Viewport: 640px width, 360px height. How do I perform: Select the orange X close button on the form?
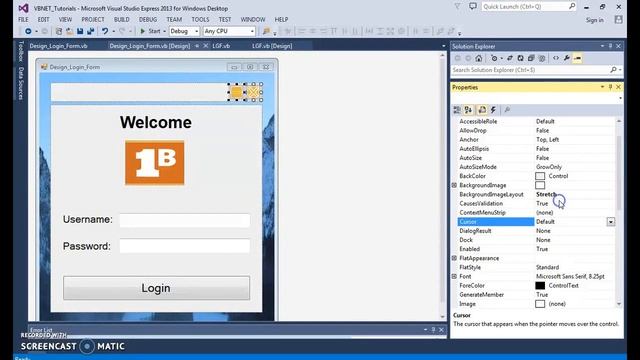253,92
